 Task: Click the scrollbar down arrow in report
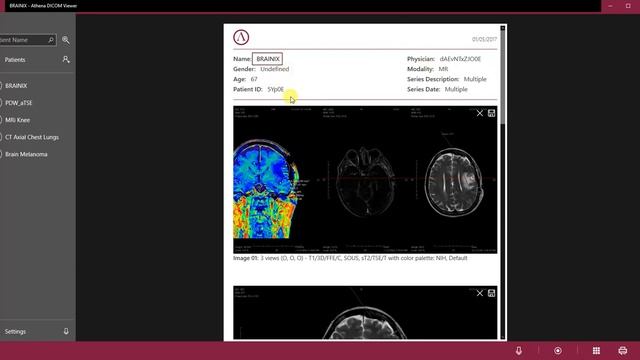pos(503,337)
